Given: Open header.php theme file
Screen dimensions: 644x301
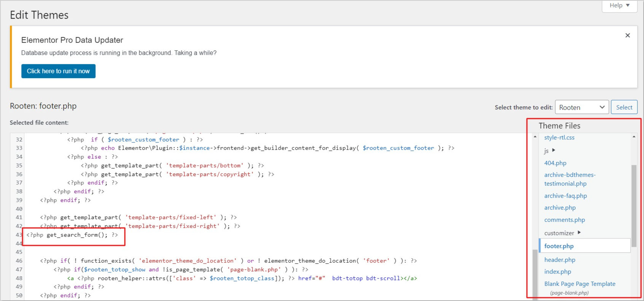Looking at the screenshot, I should tap(560, 260).
